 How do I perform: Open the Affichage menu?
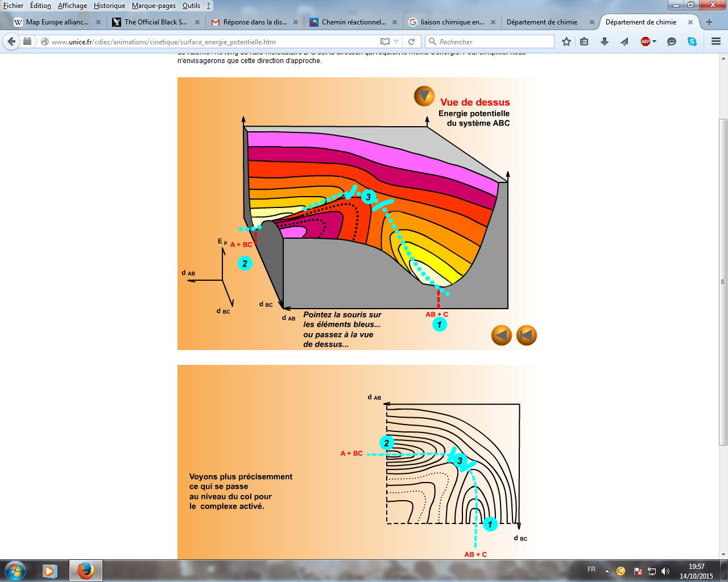point(72,6)
